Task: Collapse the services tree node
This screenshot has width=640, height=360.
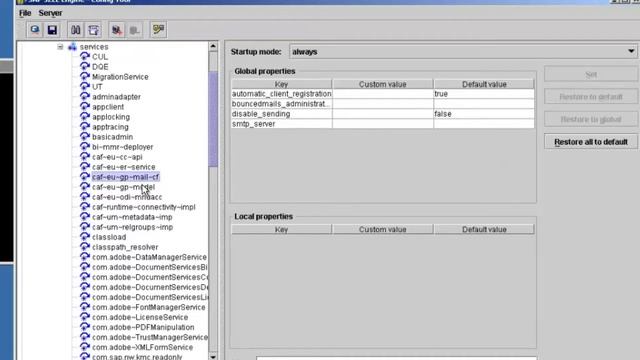Action: [x=60, y=47]
